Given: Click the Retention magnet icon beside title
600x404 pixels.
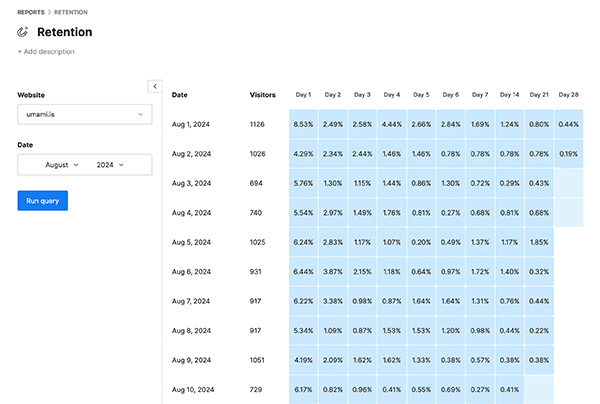Looking at the screenshot, I should coord(23,32).
